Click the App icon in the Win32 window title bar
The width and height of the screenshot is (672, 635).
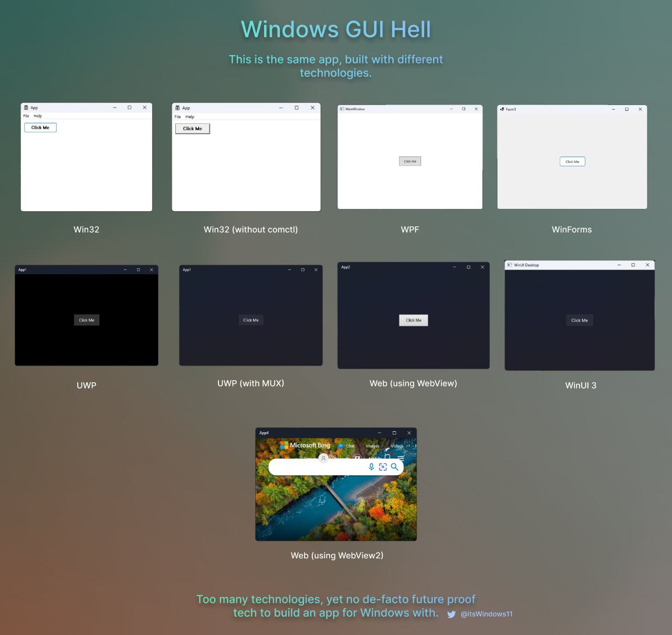[26, 107]
